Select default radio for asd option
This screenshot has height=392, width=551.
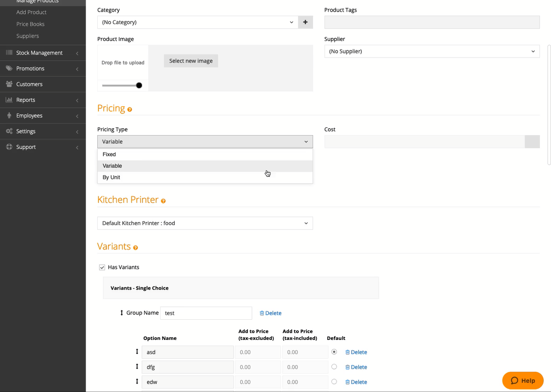pos(334,352)
